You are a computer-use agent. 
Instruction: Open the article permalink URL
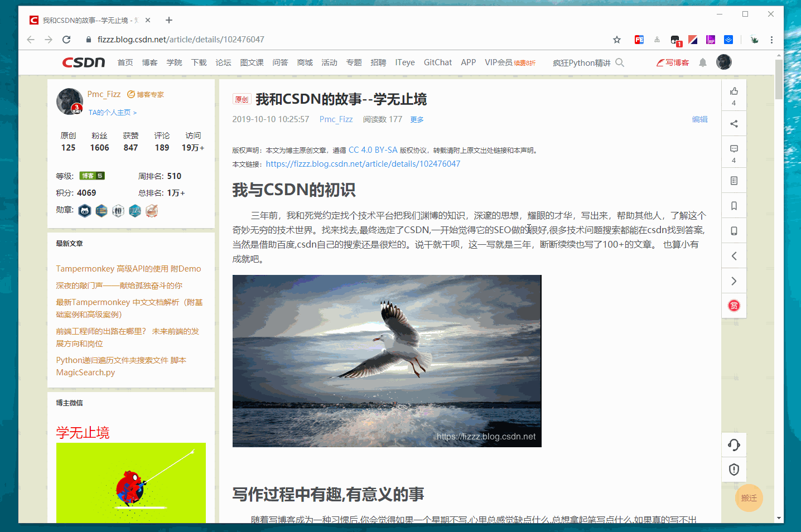pyautogui.click(x=363, y=164)
